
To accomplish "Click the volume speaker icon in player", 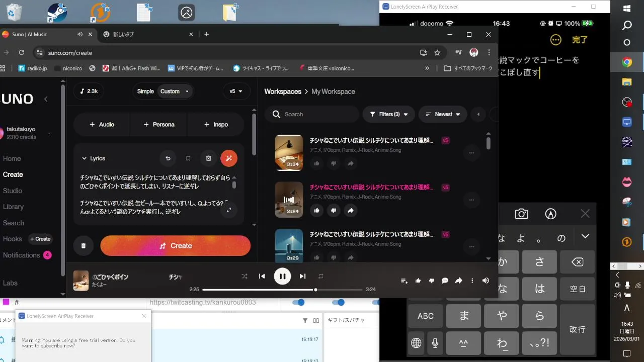I will coord(486,281).
